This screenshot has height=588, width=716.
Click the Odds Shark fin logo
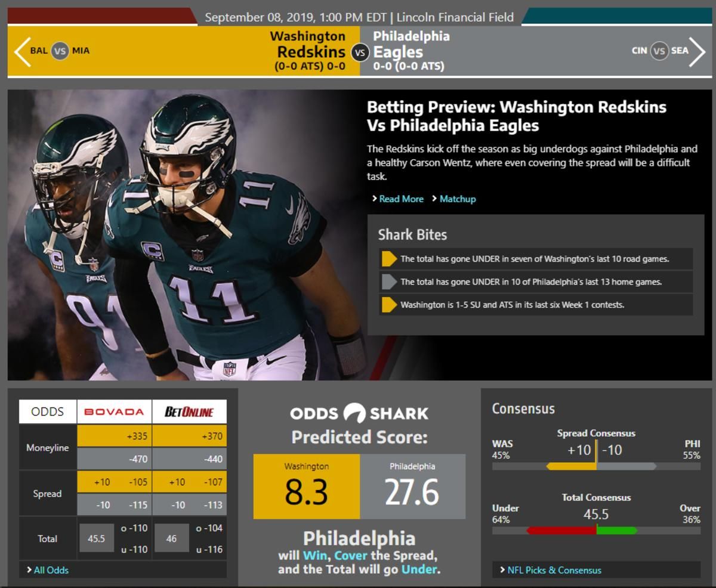[x=354, y=413]
